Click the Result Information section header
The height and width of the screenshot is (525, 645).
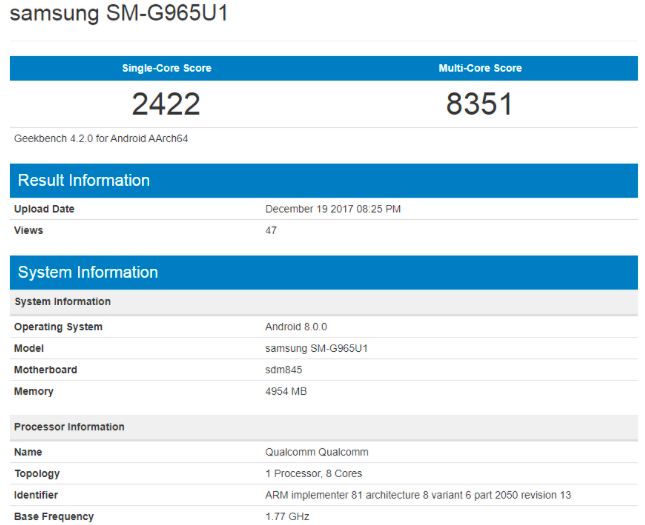tap(84, 180)
